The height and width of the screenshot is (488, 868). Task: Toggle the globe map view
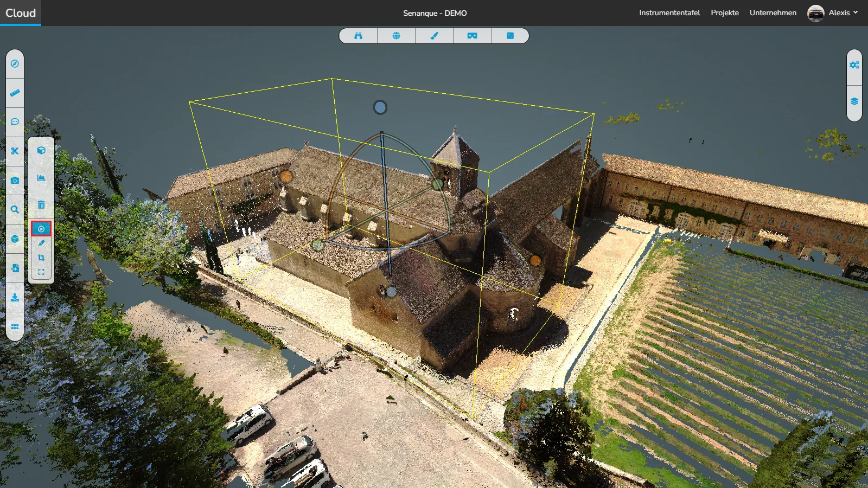pyautogui.click(x=396, y=36)
